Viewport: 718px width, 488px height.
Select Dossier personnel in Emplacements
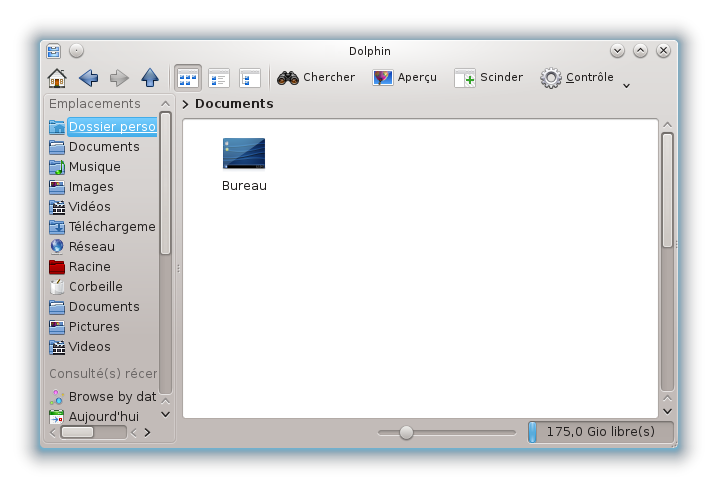click(103, 126)
